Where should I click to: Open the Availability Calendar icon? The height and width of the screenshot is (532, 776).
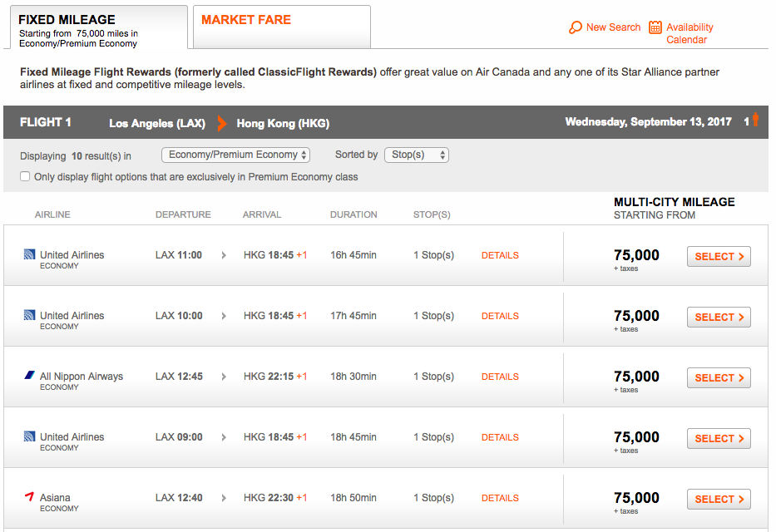pyautogui.click(x=655, y=27)
